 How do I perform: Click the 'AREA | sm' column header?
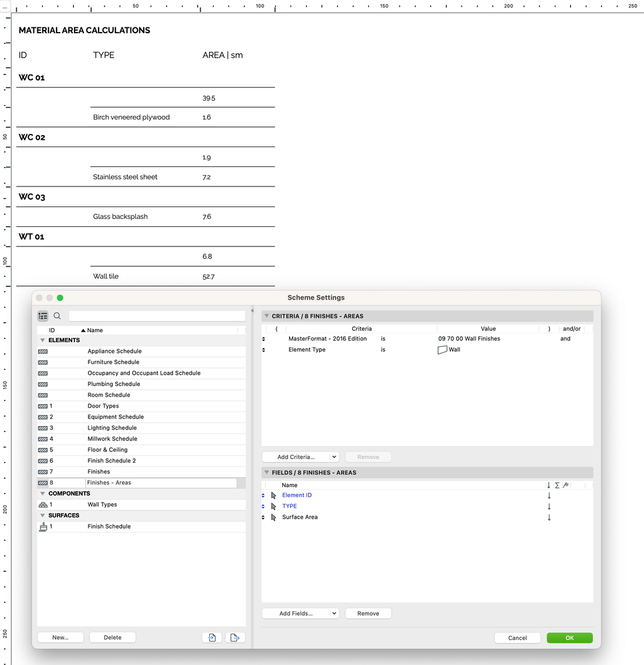click(x=222, y=55)
